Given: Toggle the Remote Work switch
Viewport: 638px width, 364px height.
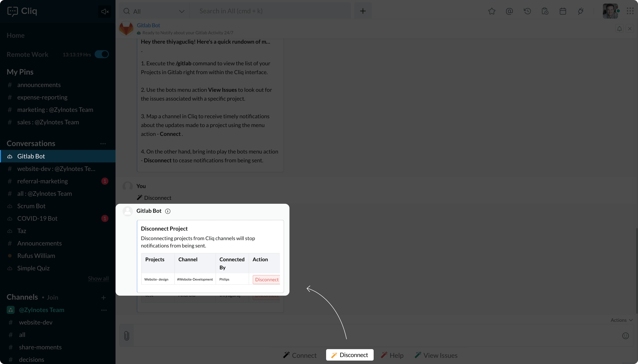Looking at the screenshot, I should coord(102,54).
